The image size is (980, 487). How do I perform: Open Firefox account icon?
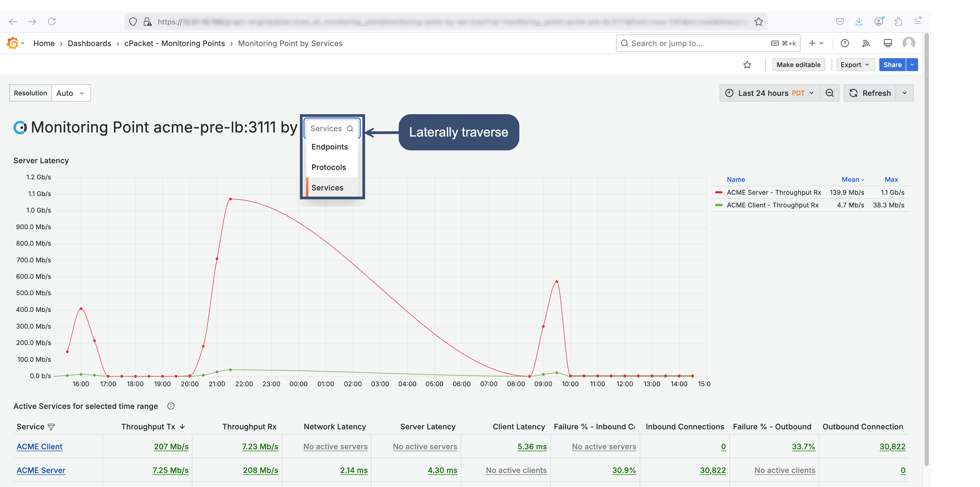(879, 22)
